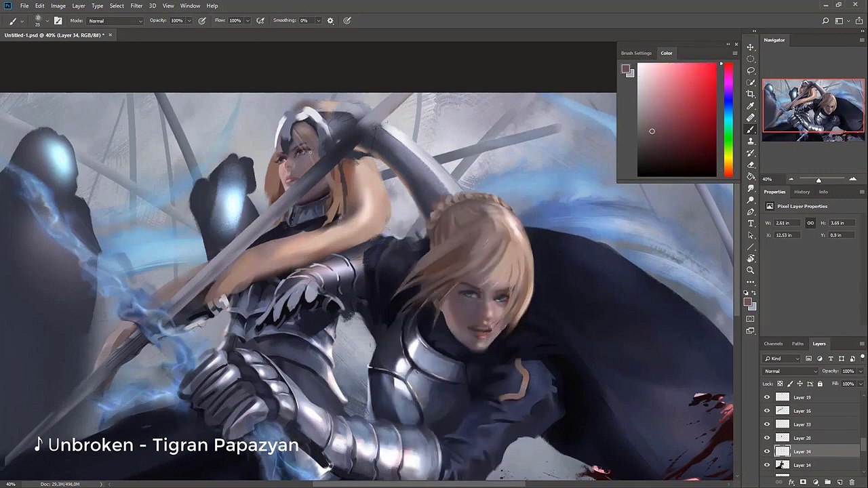This screenshot has height=488, width=868.
Task: Open the Filter menu
Action: pos(136,5)
